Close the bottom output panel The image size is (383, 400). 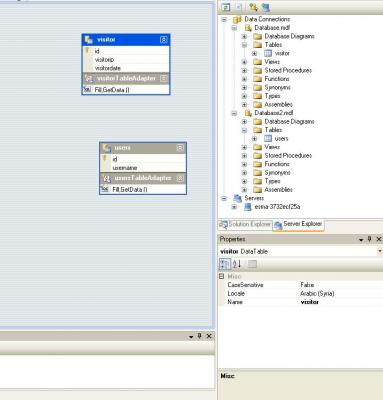[x=209, y=336]
